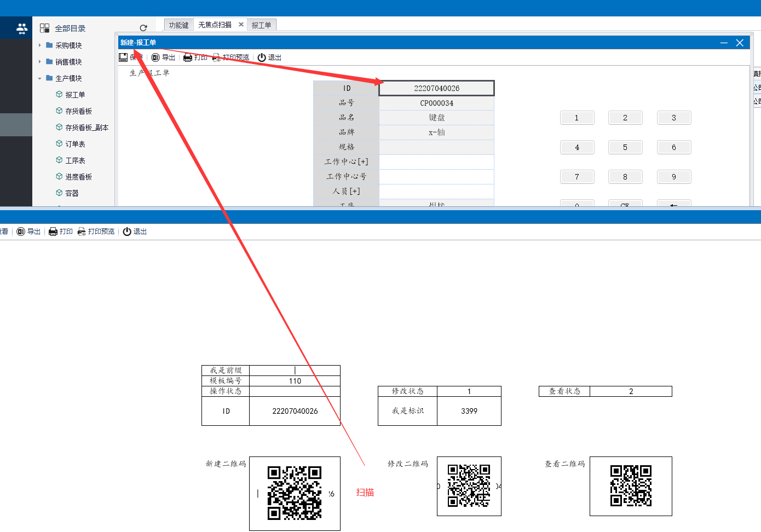Screen dimensions: 761x532
Task: Switch to the 功能键 tab
Action: tap(178, 25)
